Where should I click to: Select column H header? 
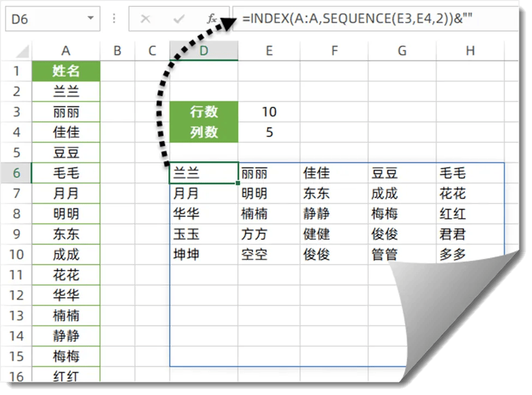tap(470, 51)
